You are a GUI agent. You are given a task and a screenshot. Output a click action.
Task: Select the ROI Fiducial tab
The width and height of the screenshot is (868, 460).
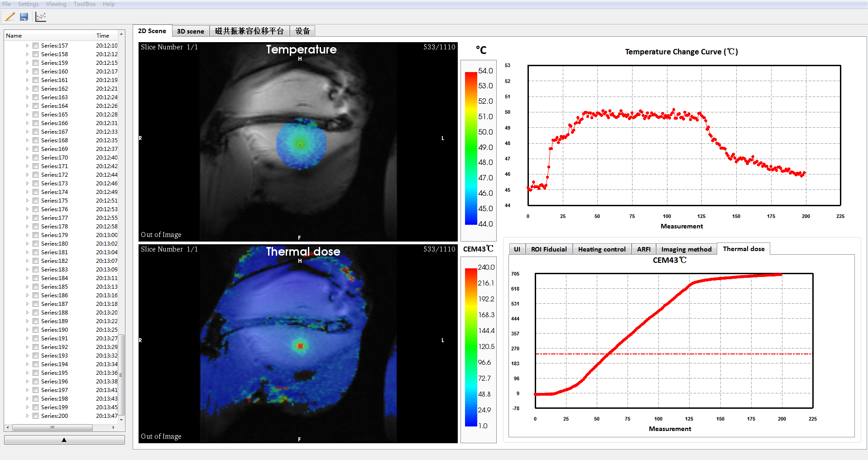coord(548,249)
